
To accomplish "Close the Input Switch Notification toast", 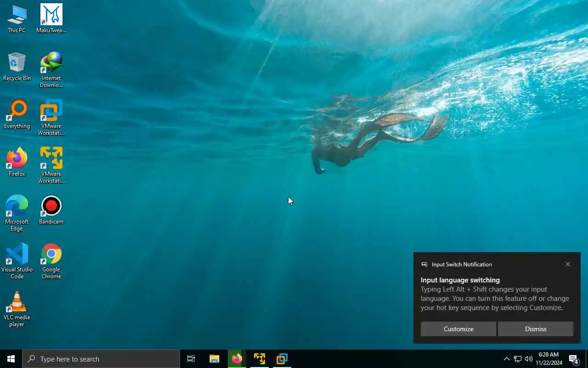I will coord(568,264).
